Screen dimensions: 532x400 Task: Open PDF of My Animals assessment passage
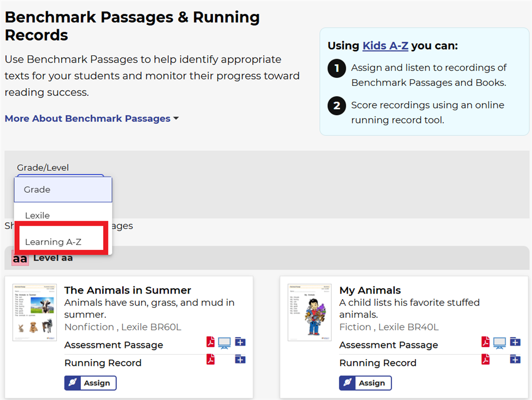(x=485, y=342)
